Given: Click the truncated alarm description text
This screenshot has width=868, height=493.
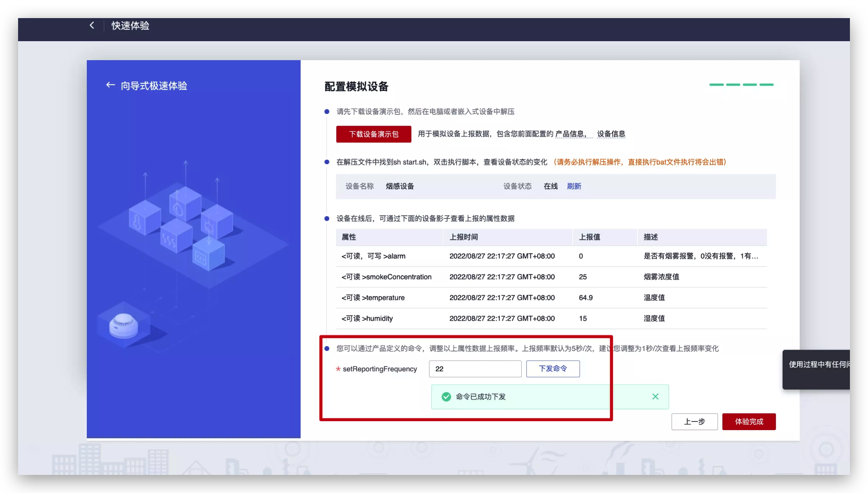Looking at the screenshot, I should pyautogui.click(x=700, y=256).
